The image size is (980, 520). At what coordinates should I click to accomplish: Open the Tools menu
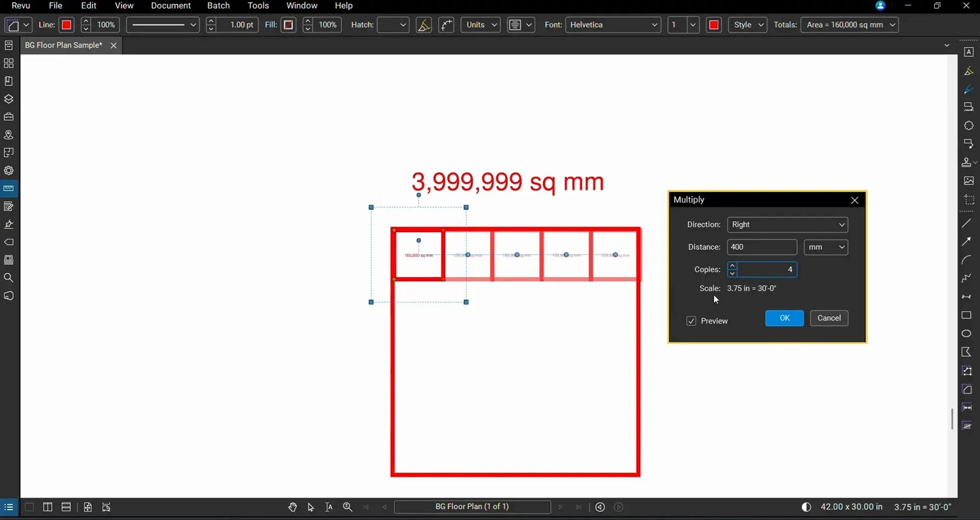point(258,6)
